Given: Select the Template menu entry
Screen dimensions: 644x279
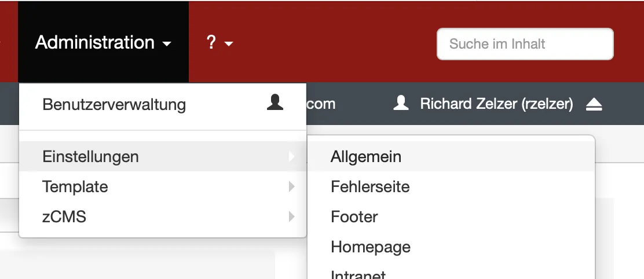Looking at the screenshot, I should pos(75,187).
